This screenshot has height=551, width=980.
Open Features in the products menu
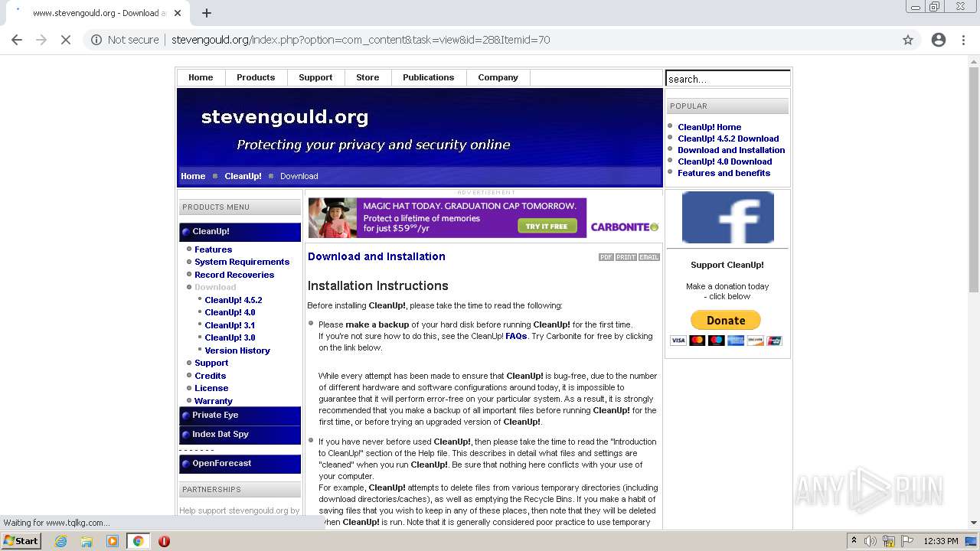coord(213,249)
